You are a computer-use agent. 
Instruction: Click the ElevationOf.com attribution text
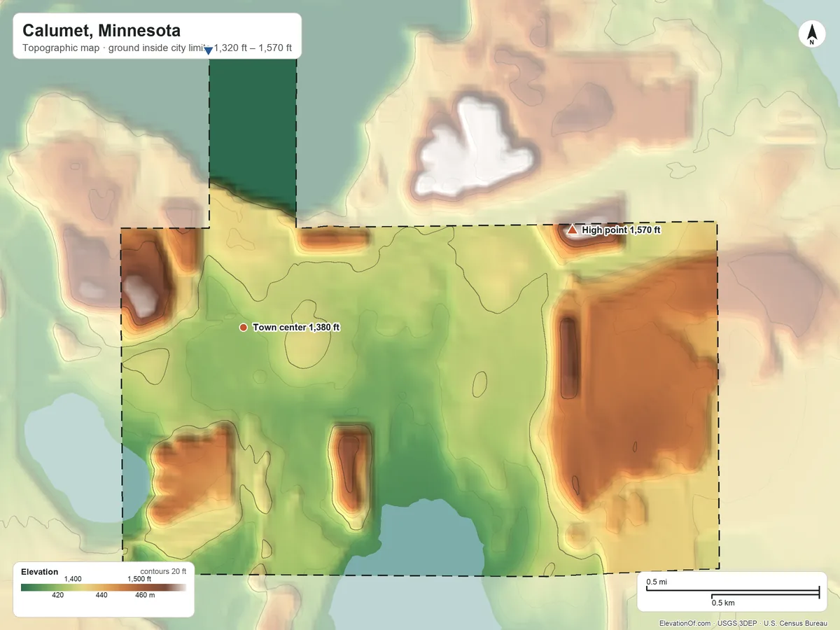(x=685, y=623)
